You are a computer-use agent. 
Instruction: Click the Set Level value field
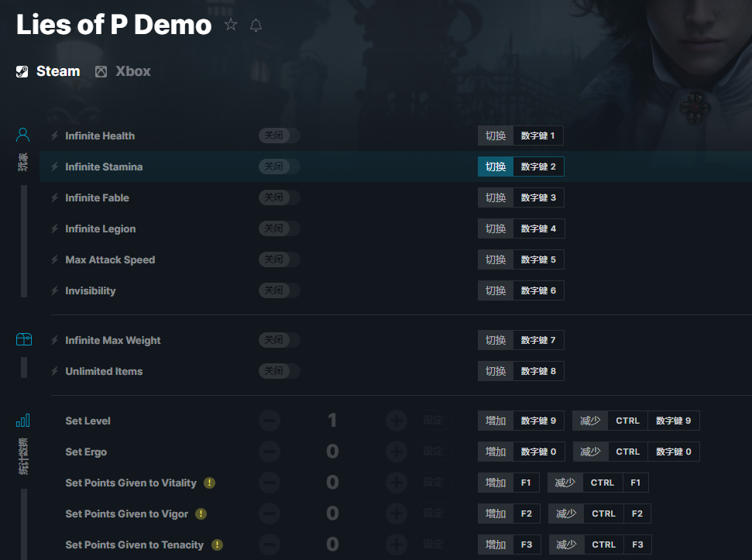[x=332, y=421]
